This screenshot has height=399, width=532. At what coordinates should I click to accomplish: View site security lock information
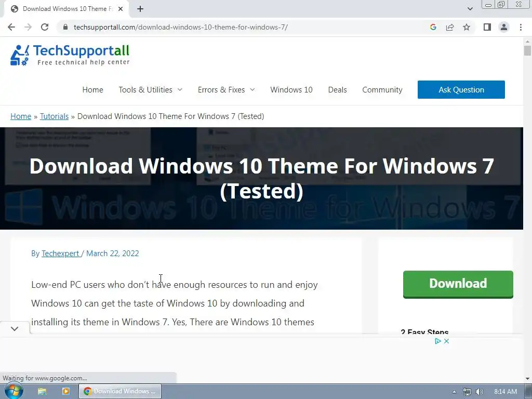pyautogui.click(x=65, y=27)
